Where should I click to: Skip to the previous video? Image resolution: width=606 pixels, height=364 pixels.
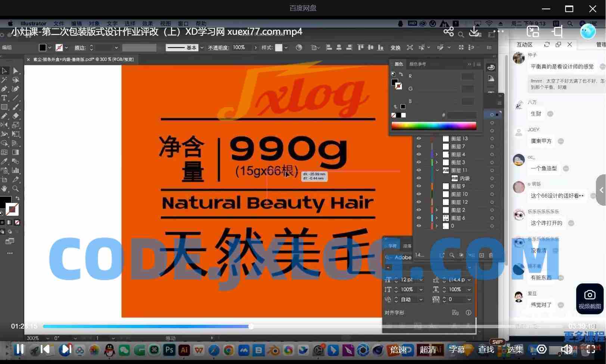tap(45, 349)
